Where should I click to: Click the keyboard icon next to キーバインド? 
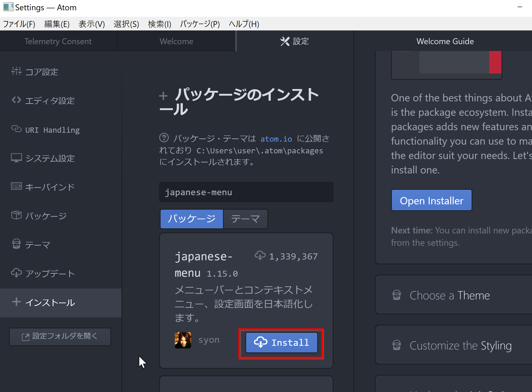point(16,186)
